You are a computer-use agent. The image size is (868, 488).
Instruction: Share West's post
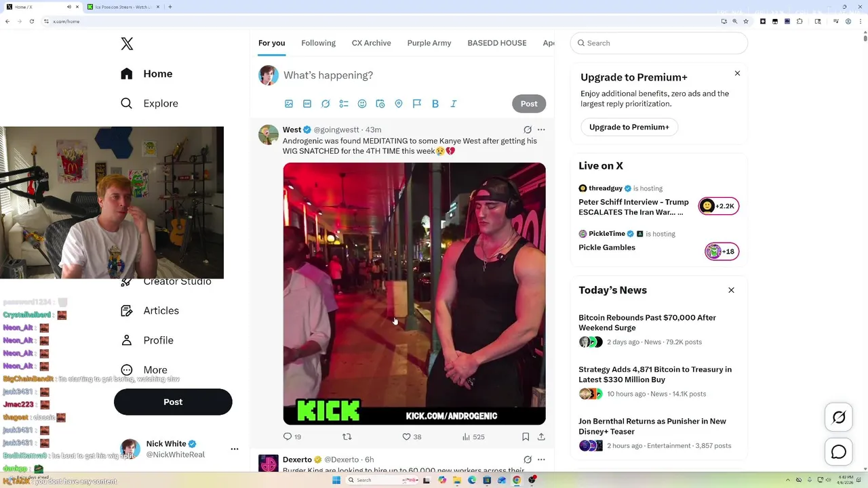[x=541, y=437]
